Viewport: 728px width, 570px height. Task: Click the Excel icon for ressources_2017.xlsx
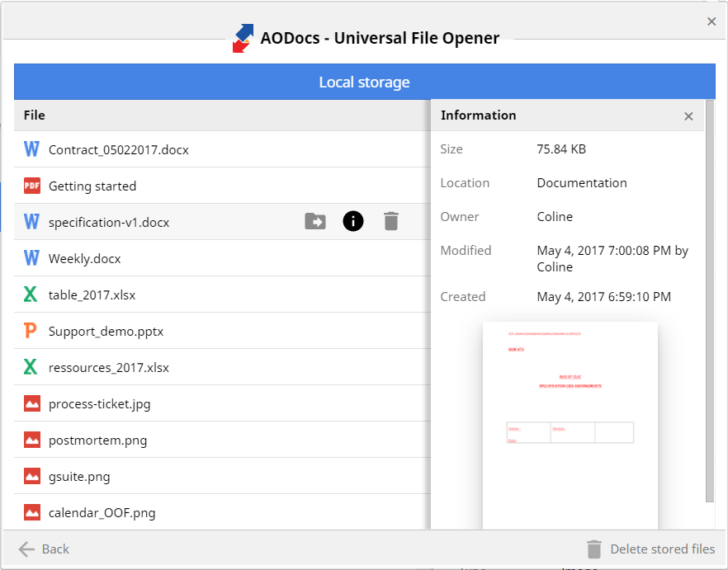[x=31, y=367]
